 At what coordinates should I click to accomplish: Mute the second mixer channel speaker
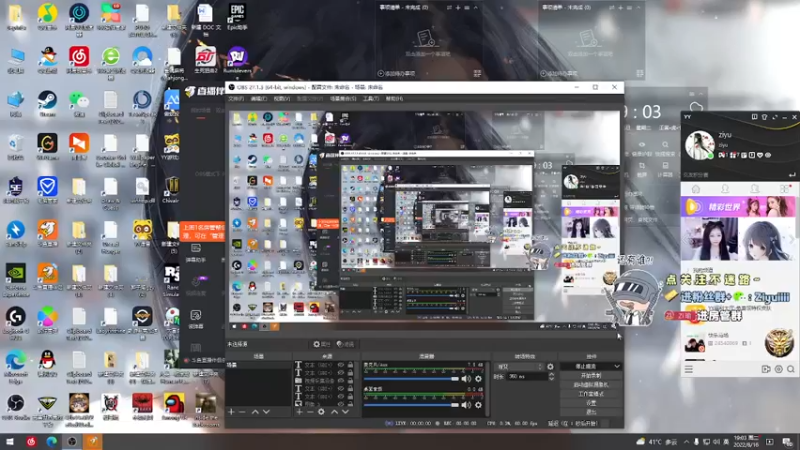[466, 405]
